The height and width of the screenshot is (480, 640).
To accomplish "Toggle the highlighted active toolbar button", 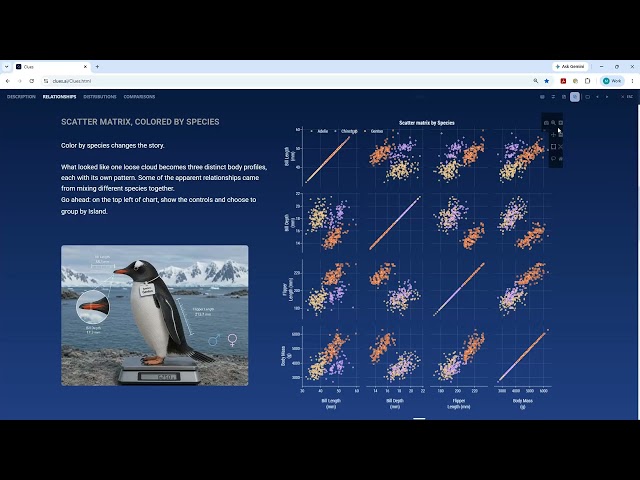I will 575,97.
